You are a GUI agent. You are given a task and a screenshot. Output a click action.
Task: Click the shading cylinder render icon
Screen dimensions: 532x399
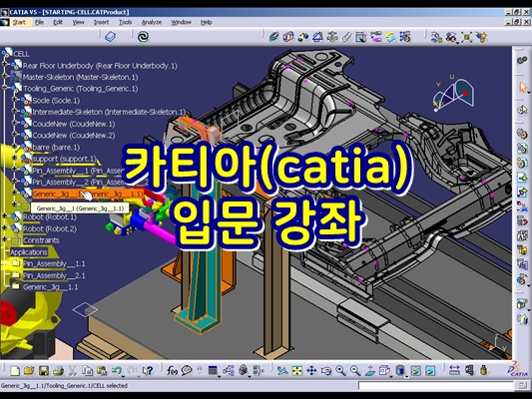click(400, 370)
